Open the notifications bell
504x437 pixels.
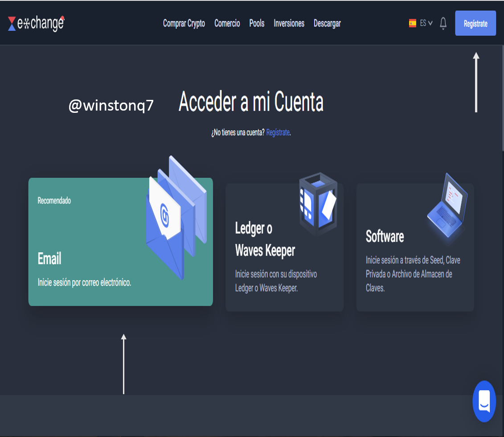443,23
